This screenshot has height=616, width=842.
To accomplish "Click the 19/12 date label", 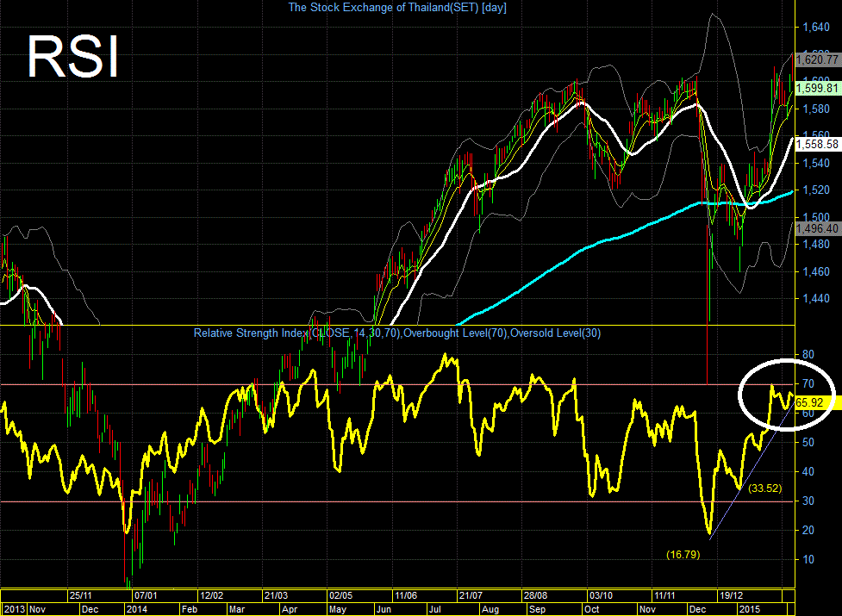I will coord(732,595).
